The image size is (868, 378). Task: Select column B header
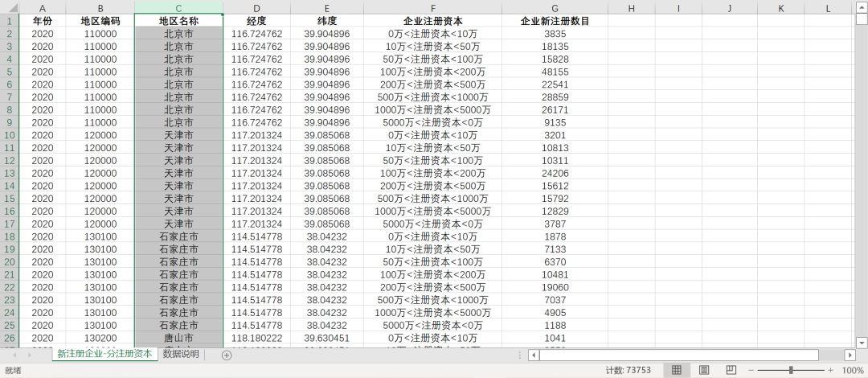100,8
